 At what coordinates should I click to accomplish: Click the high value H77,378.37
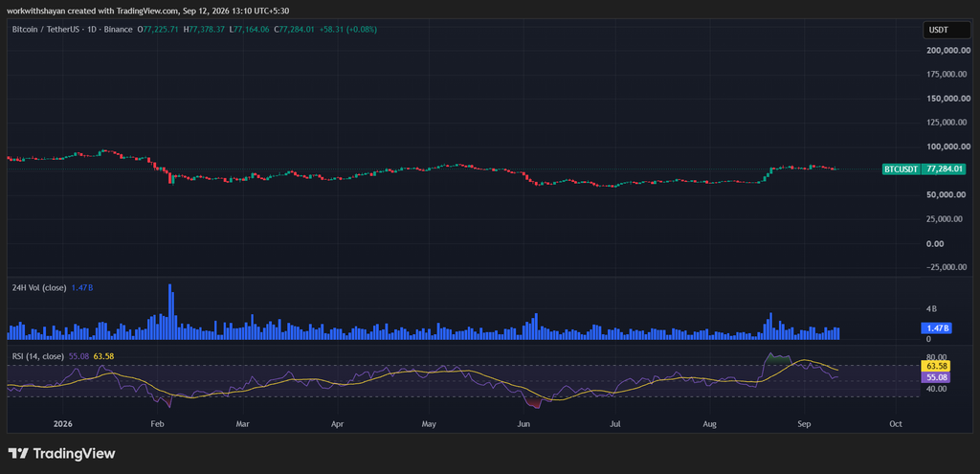pos(205,30)
